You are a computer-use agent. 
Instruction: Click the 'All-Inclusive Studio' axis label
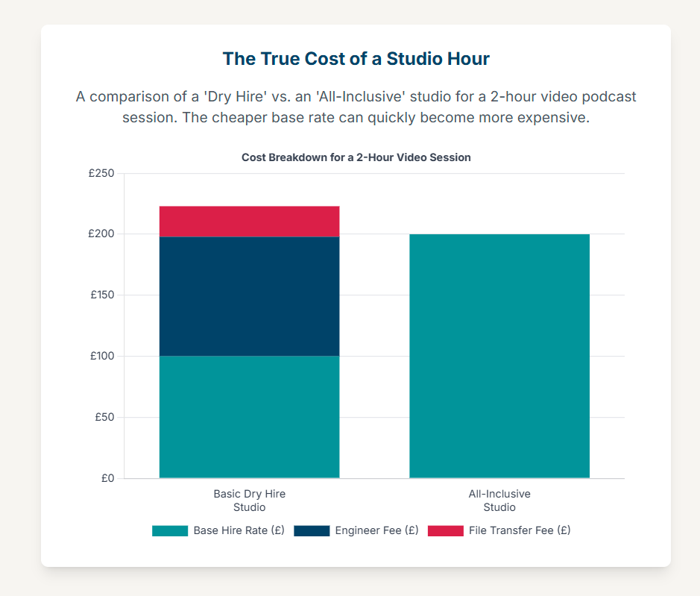pos(499,501)
